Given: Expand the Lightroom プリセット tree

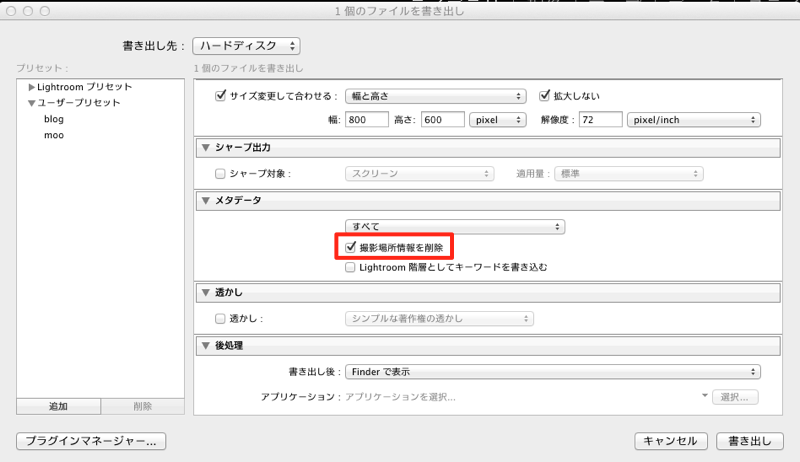Looking at the screenshot, I should [x=32, y=87].
